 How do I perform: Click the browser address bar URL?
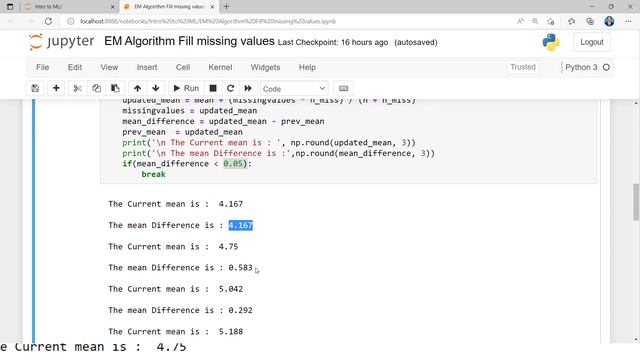(208, 21)
